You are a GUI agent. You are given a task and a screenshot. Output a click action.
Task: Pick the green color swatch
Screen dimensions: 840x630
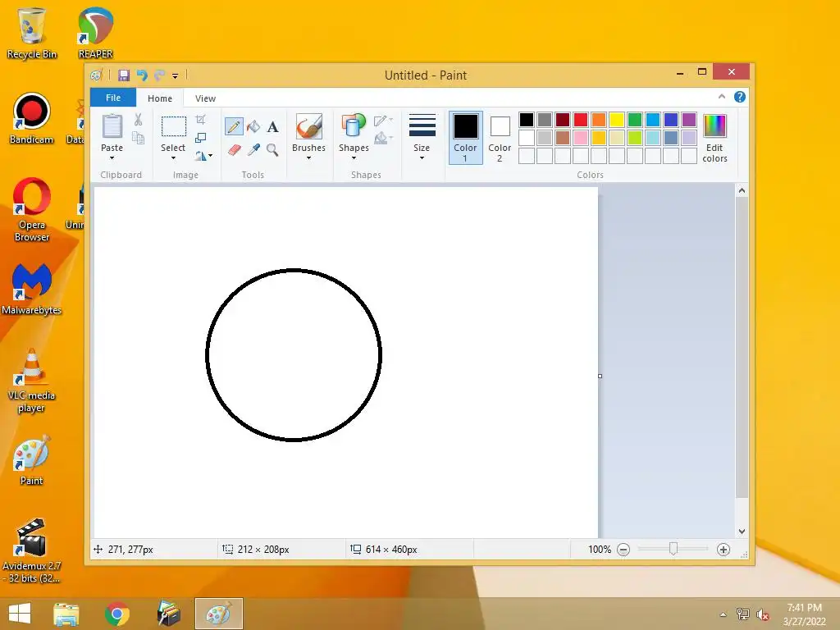[635, 120]
